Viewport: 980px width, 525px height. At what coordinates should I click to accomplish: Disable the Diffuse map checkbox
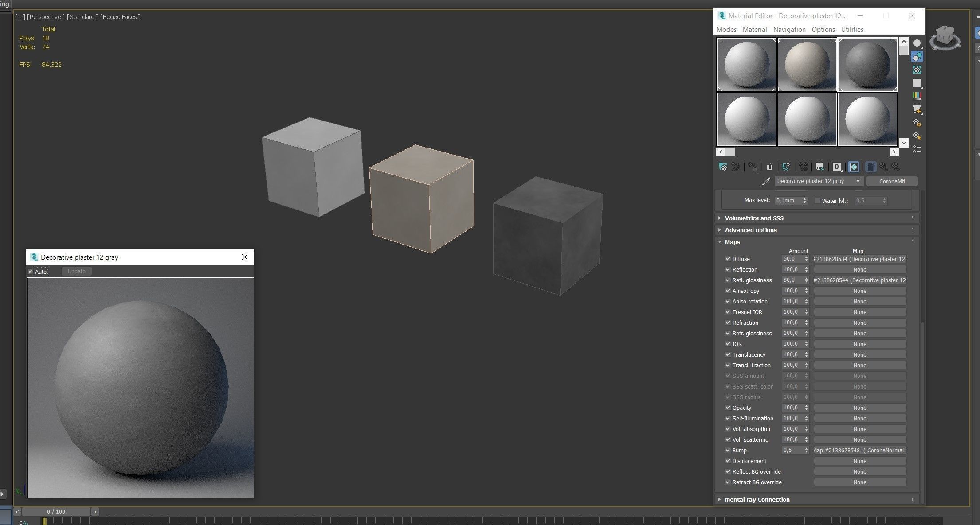click(x=728, y=259)
